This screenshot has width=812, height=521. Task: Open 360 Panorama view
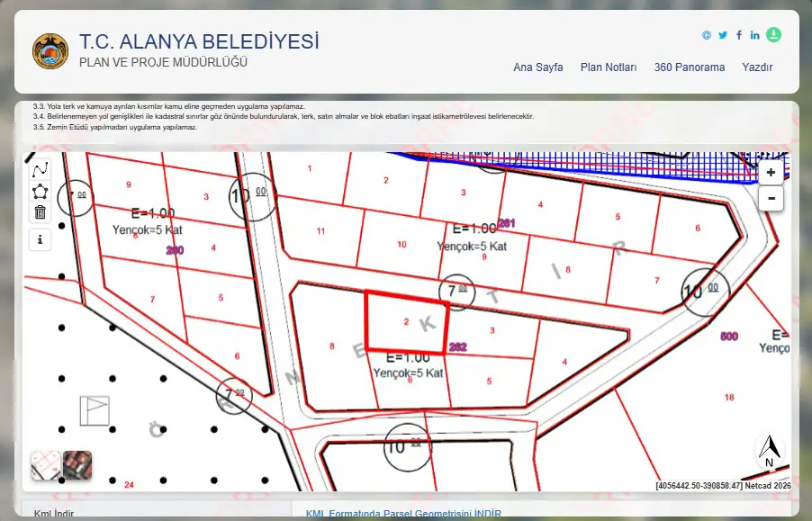pyautogui.click(x=690, y=67)
